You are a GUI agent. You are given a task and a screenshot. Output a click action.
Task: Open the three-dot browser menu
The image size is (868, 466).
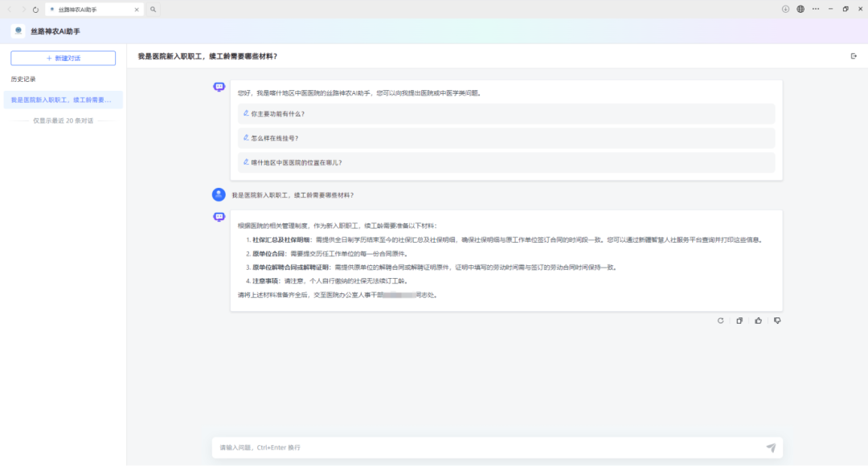coord(816,9)
